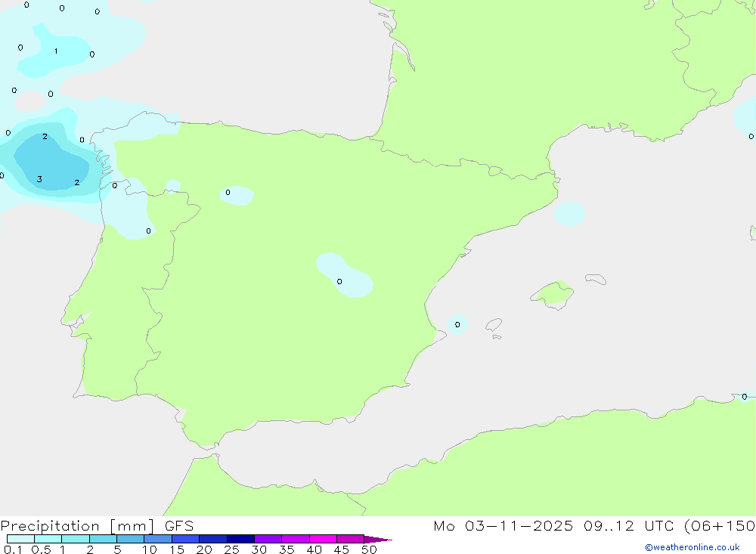Click the 25–30 mm legend color box
Viewport: 756px width, 554px height.
(240, 539)
